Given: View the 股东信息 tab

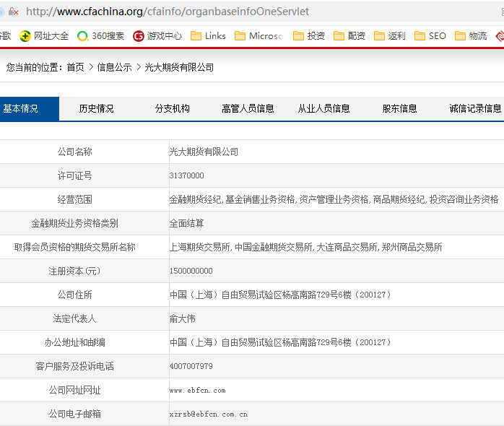Looking at the screenshot, I should pos(399,109).
